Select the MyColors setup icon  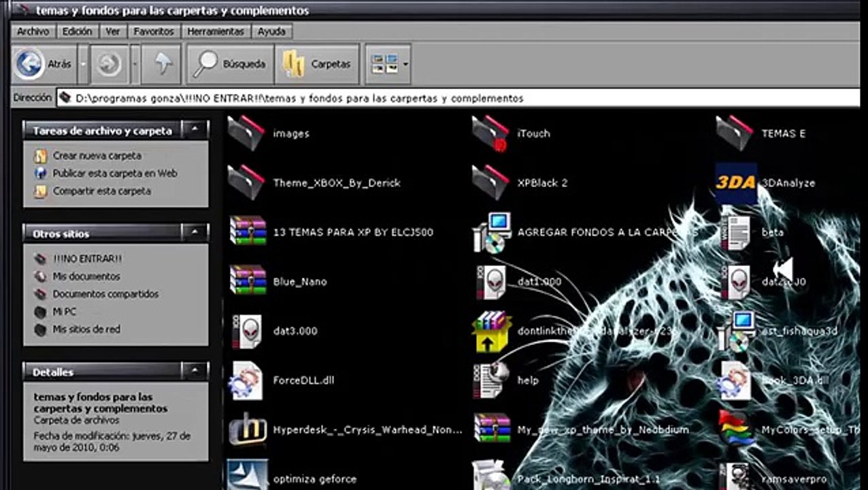pos(735,429)
